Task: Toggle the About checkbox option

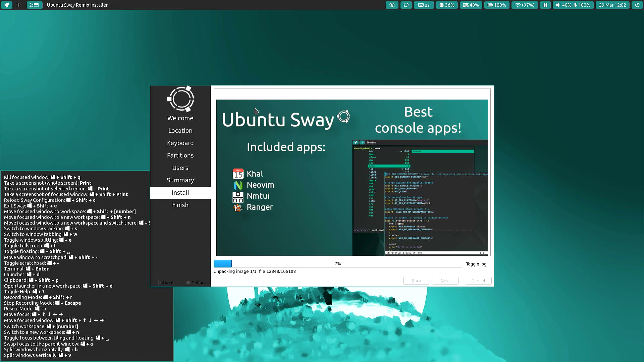Action: (x=158, y=283)
